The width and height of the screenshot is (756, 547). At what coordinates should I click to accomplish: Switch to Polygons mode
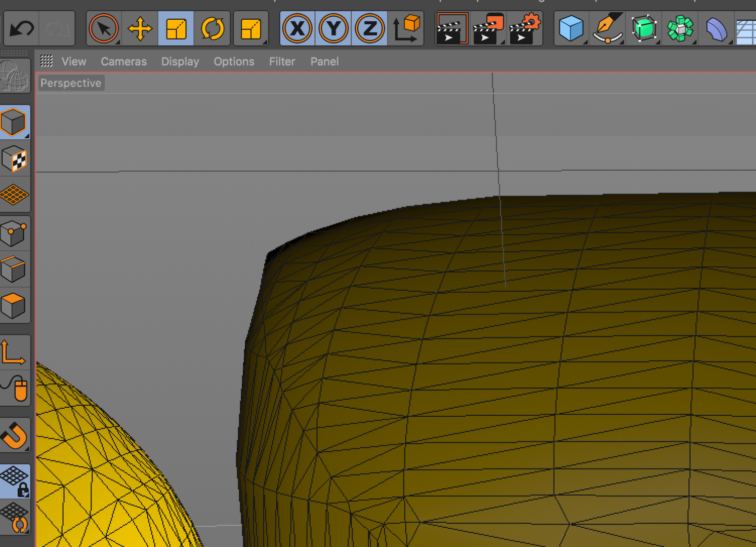pyautogui.click(x=15, y=305)
